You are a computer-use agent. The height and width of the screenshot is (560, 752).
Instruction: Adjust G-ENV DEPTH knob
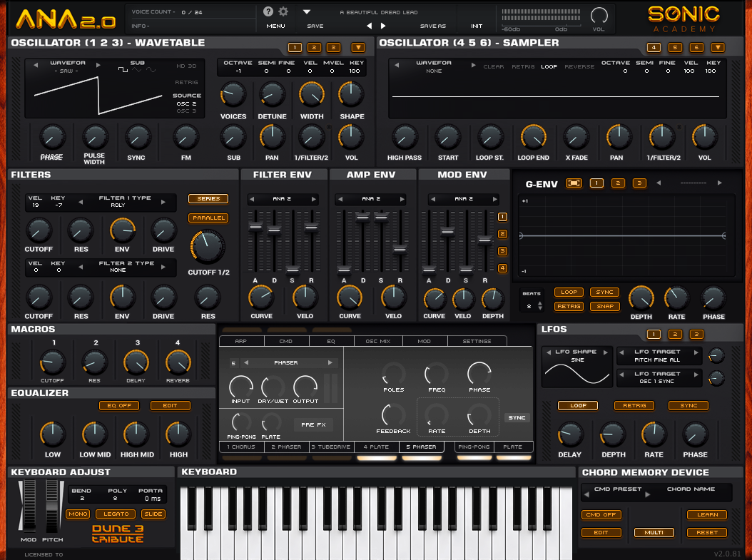click(641, 297)
